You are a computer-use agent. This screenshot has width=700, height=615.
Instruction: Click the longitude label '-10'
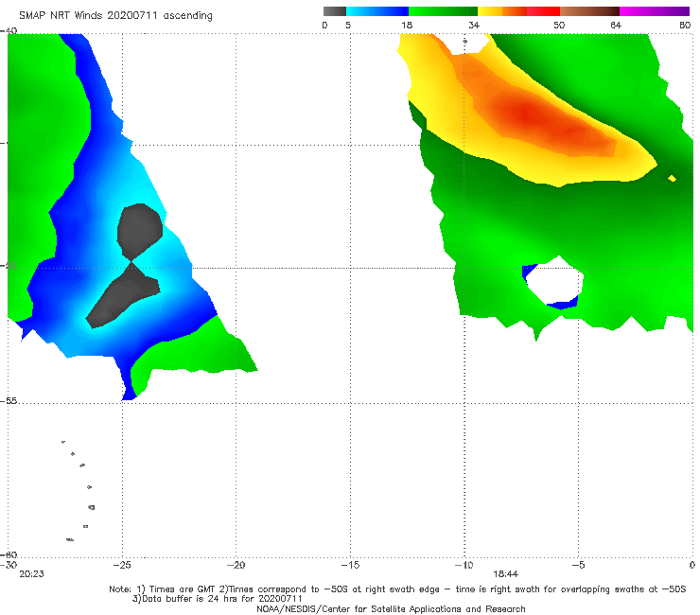(x=464, y=565)
